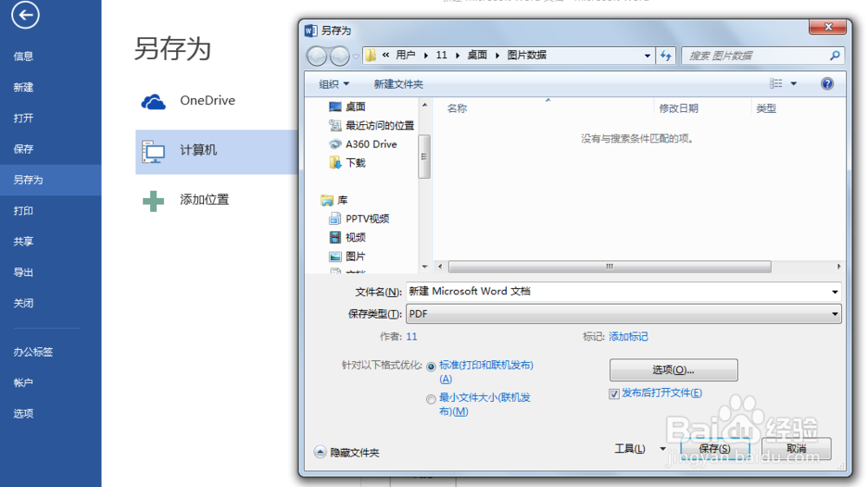This screenshot has width=868, height=487.
Task: Sort by 修改日期 column header
Action: 678,109
